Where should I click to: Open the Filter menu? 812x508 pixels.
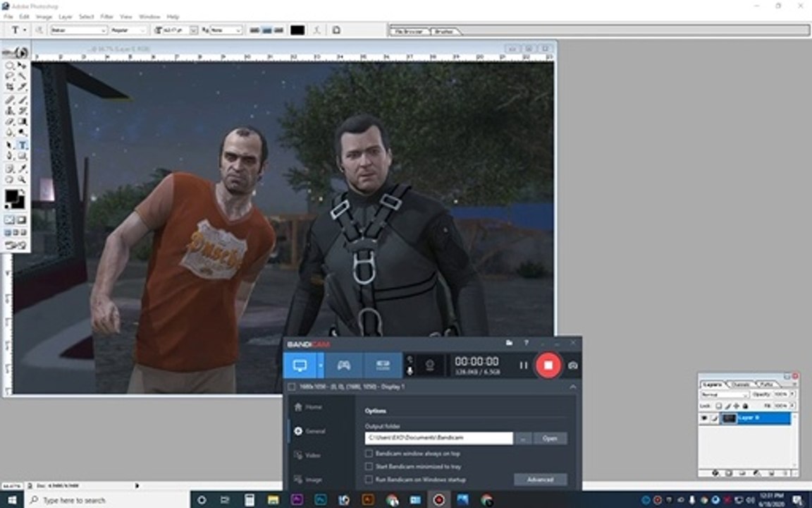(106, 17)
